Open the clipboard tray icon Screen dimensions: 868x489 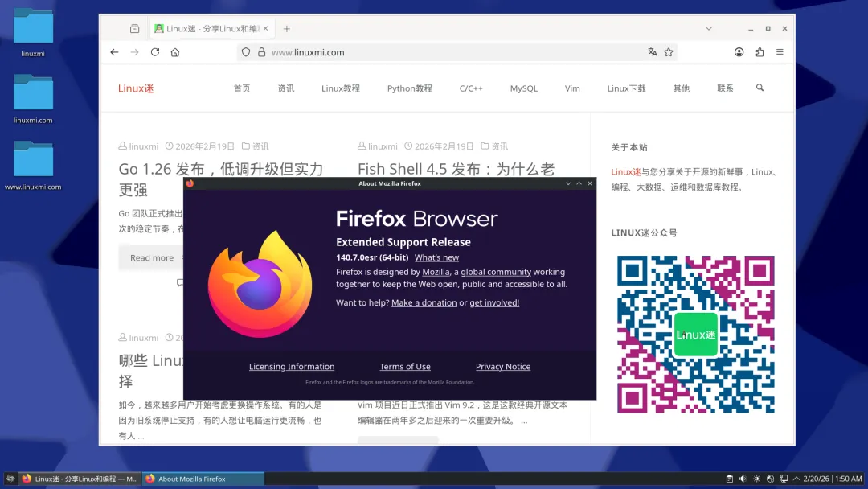click(730, 479)
